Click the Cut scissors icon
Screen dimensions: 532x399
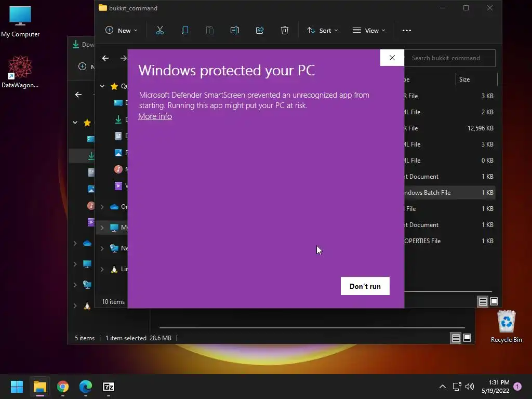[160, 31]
